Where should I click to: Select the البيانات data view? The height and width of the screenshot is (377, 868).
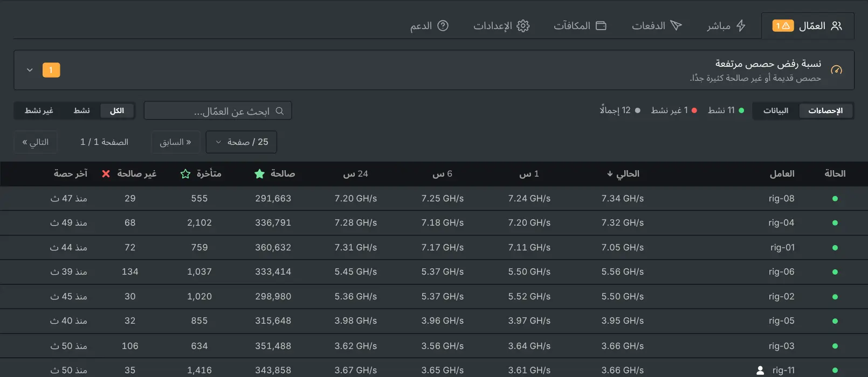pyautogui.click(x=776, y=111)
